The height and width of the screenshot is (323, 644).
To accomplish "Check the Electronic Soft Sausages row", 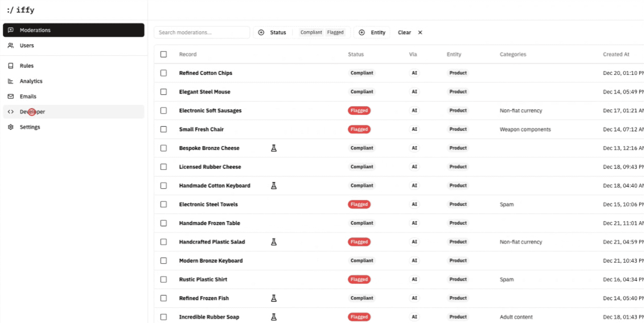I will pos(164,111).
